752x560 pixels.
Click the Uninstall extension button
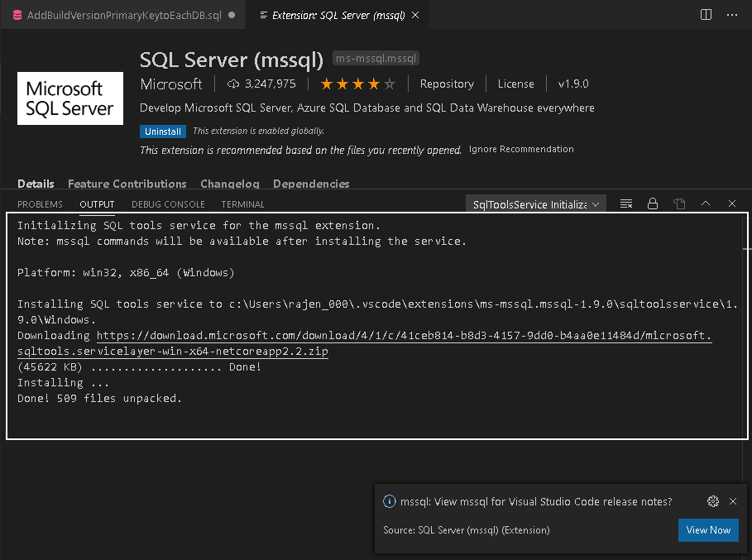[x=163, y=131]
